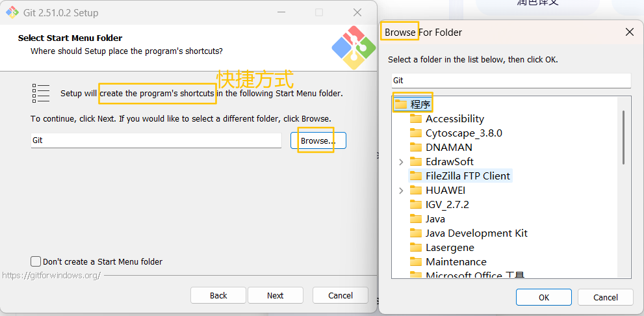Select the FileZilla FTP Client folder name
The height and width of the screenshot is (316, 644).
coord(468,176)
